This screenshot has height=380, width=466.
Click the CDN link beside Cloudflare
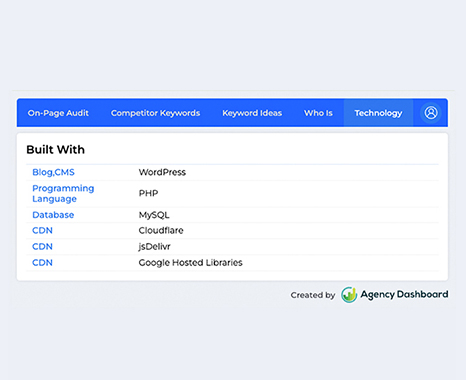[42, 231]
